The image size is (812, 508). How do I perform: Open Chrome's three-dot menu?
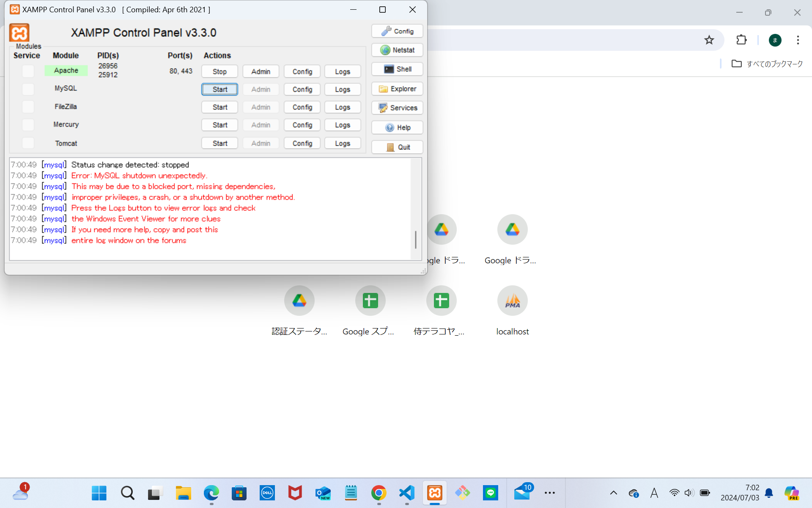(798, 40)
